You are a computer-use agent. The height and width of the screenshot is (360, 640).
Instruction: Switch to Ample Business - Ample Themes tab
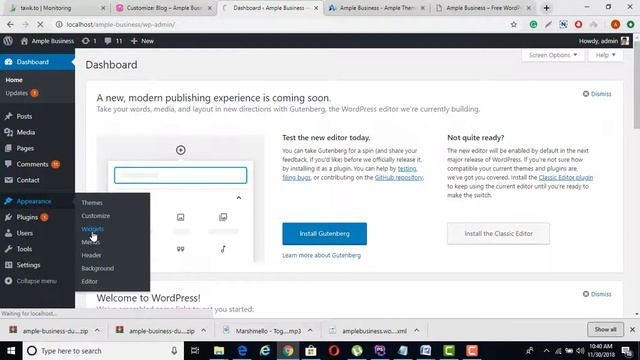tap(377, 8)
